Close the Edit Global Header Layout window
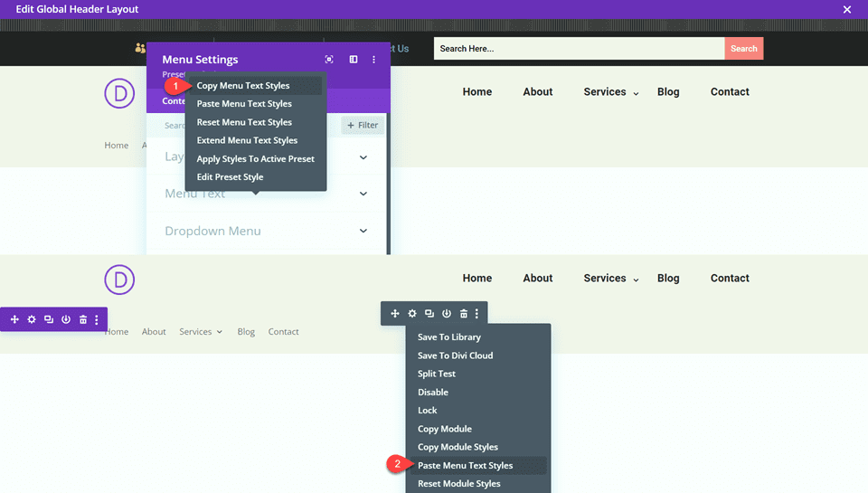Image resolution: width=868 pixels, height=493 pixels. click(x=847, y=10)
